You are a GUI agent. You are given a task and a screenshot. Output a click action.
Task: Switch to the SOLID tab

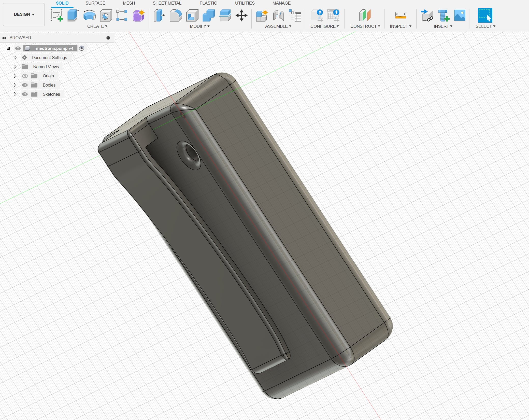pos(62,3)
